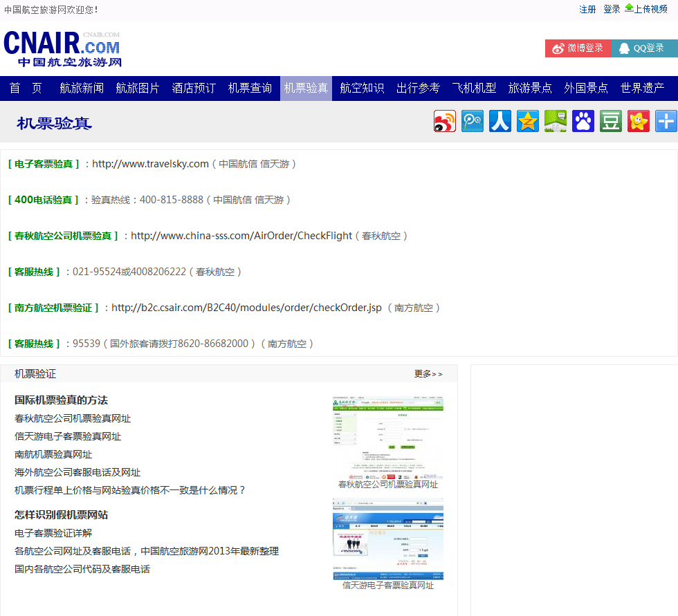The width and height of the screenshot is (678, 616).
Task: Share page to Sina Weibo icon
Action: pos(444,121)
